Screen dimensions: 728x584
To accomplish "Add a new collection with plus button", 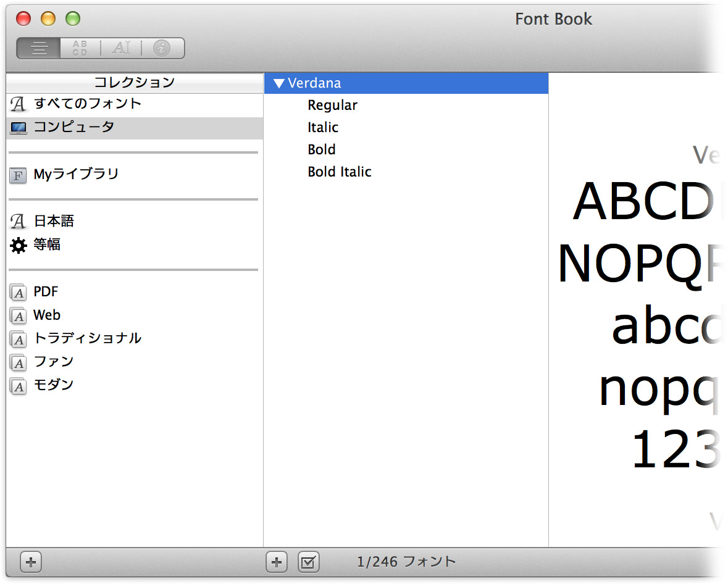I will (x=31, y=562).
